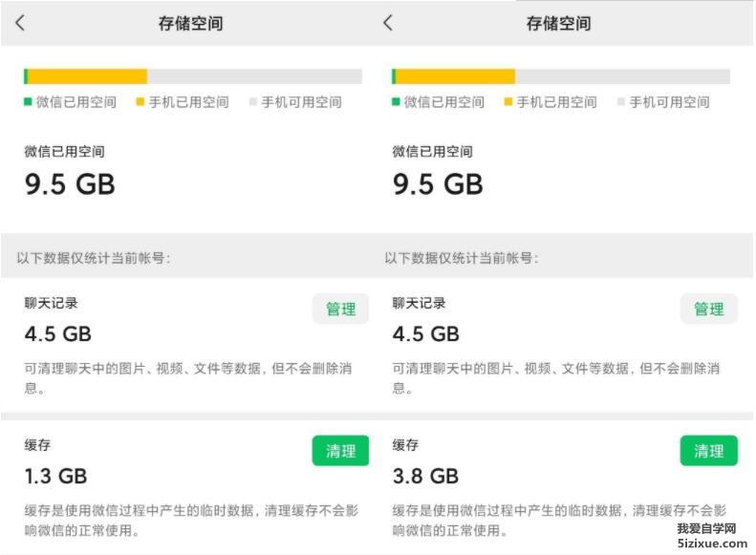Tap 管理 button in right screenshot

pyautogui.click(x=709, y=309)
